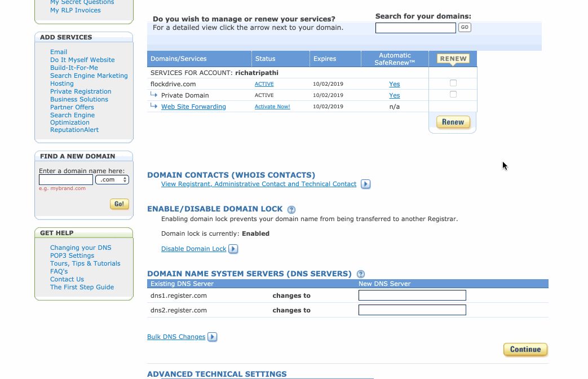Click flockdrive.com expiry date 10/02/2019
Image resolution: width=588 pixels, height=379 pixels.
coord(328,84)
